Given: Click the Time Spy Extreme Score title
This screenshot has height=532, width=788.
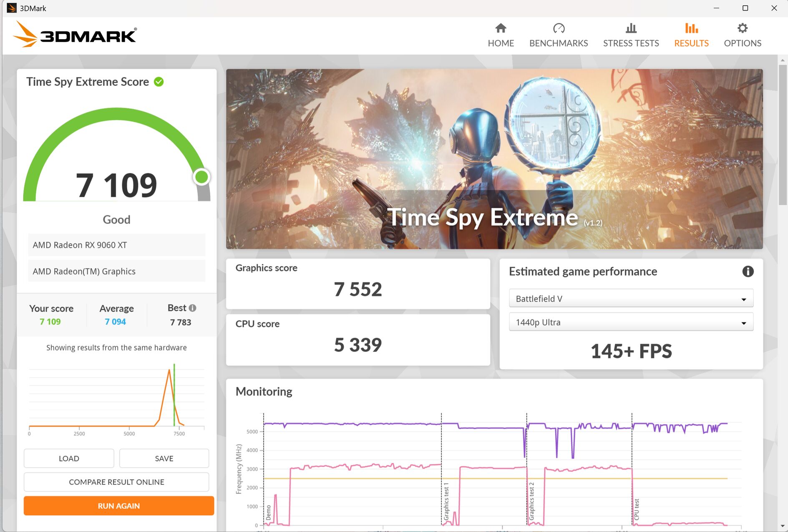Looking at the screenshot, I should [x=88, y=82].
